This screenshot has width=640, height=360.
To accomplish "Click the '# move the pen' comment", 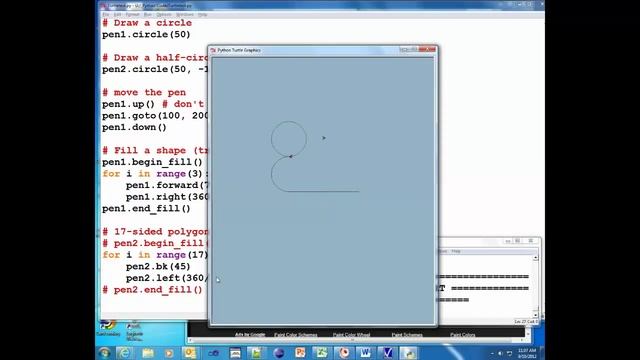I will pos(144,92).
